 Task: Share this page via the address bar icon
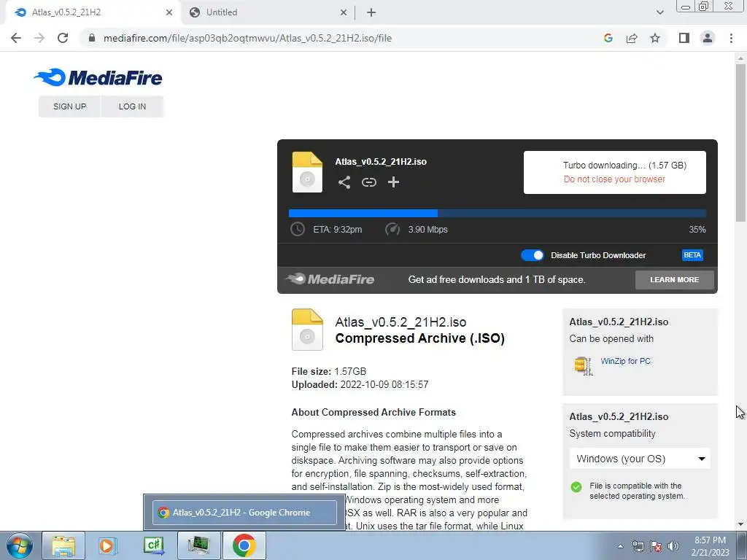(632, 38)
